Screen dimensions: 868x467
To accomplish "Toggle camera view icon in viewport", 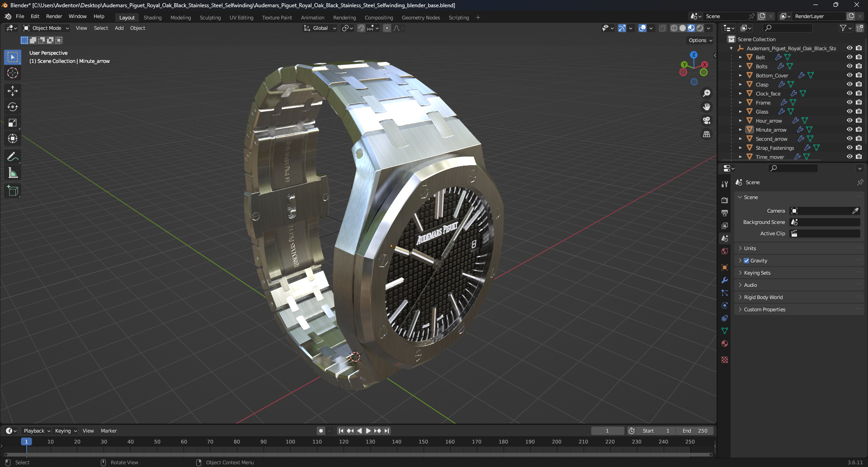I will [x=707, y=120].
